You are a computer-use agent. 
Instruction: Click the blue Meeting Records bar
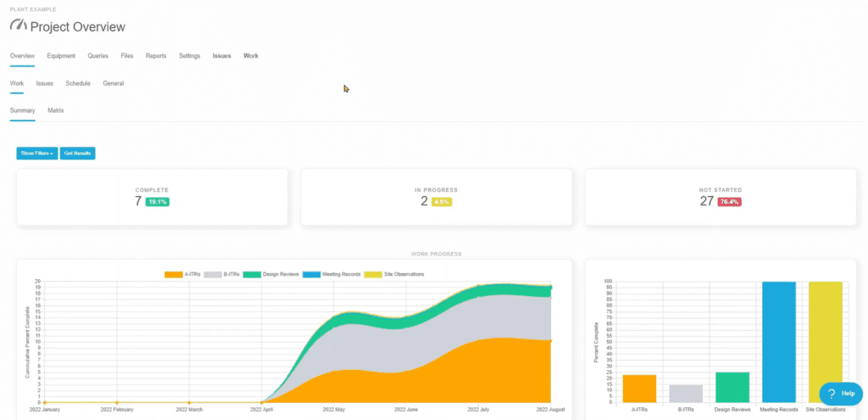click(779, 342)
